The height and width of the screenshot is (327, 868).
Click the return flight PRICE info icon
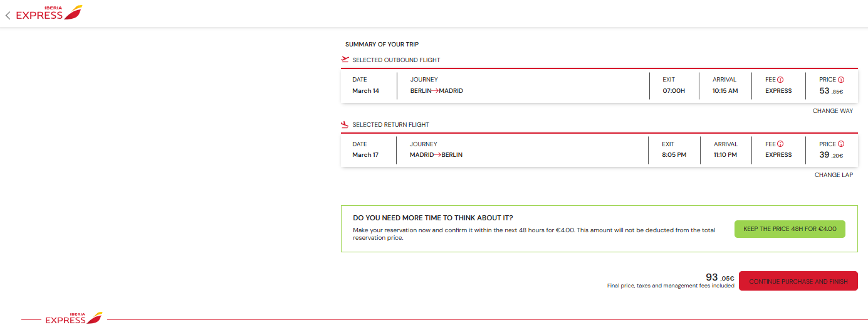click(x=841, y=144)
